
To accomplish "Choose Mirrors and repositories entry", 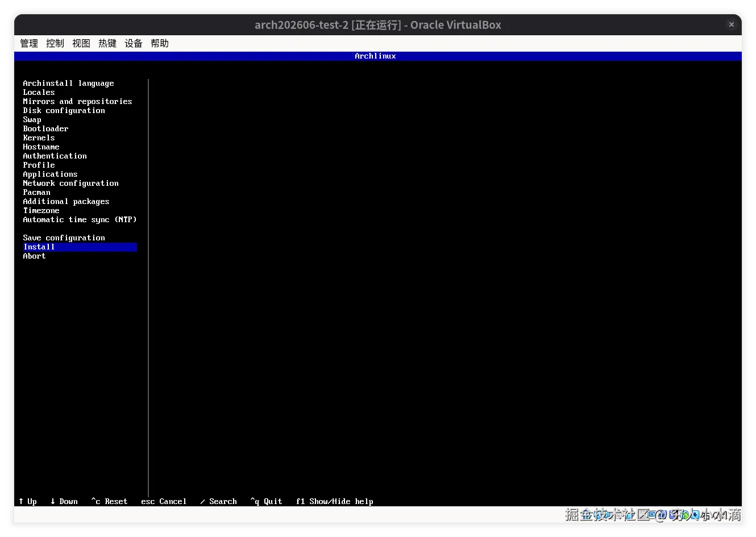I will point(77,102).
